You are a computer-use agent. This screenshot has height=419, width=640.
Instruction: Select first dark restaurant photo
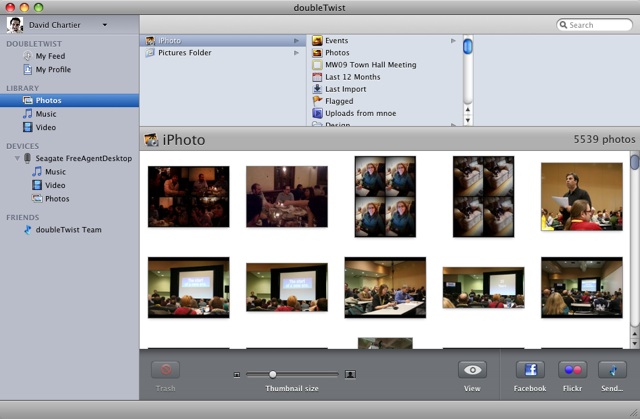click(x=189, y=197)
